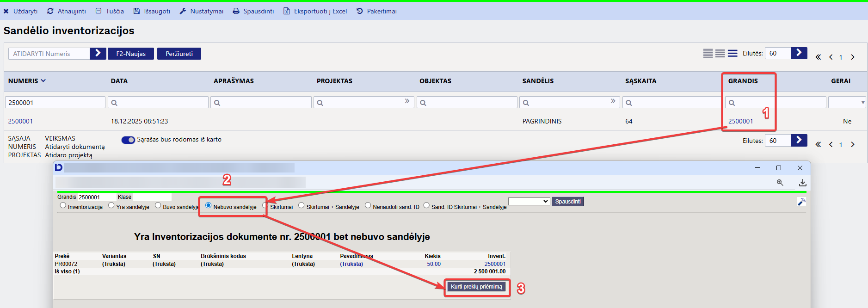868x308 pixels.
Task: Apply top Eilutės row count arrow
Action: [799, 53]
